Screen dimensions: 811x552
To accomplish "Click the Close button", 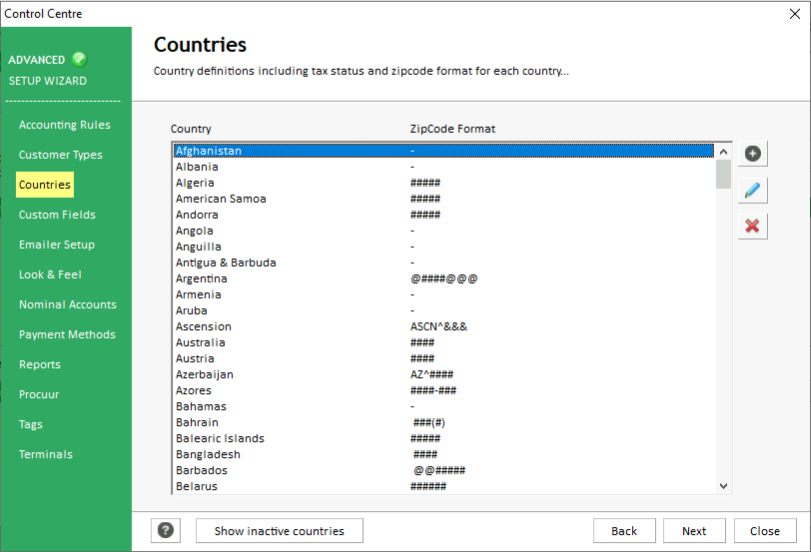I will click(x=765, y=531).
